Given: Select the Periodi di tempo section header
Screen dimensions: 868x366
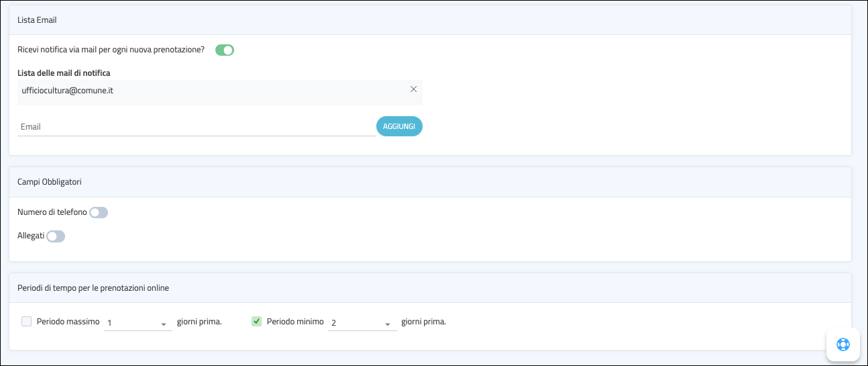Looking at the screenshot, I should click(x=93, y=288).
